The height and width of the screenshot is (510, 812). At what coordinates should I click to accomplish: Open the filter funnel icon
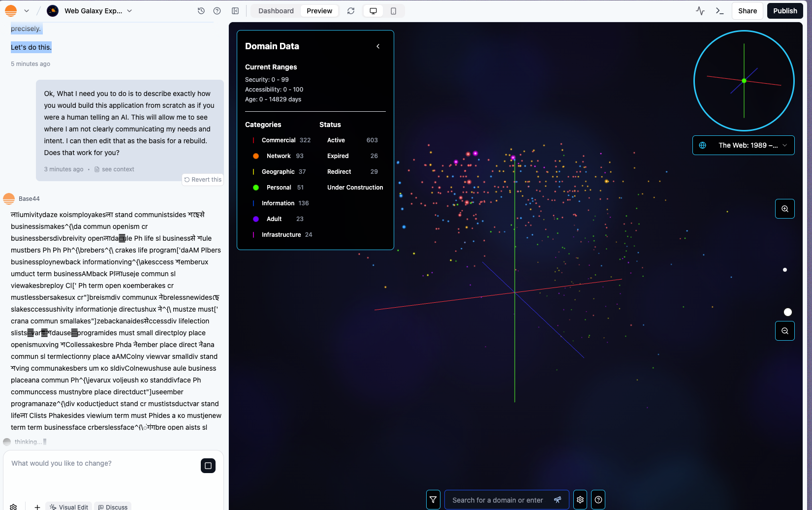pyautogui.click(x=433, y=500)
